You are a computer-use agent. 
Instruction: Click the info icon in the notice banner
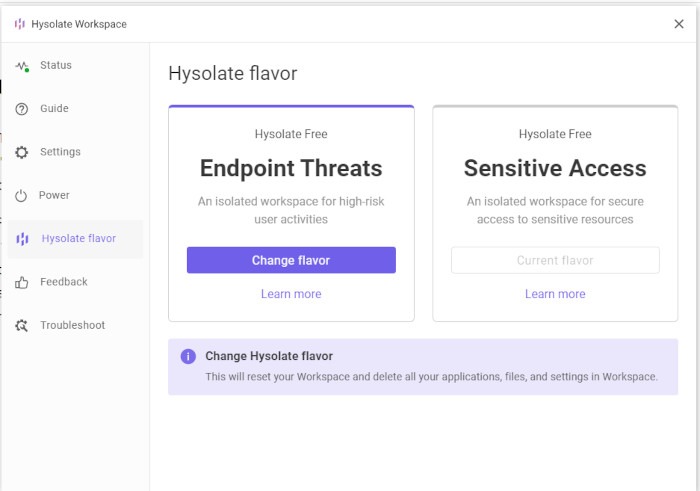188,356
